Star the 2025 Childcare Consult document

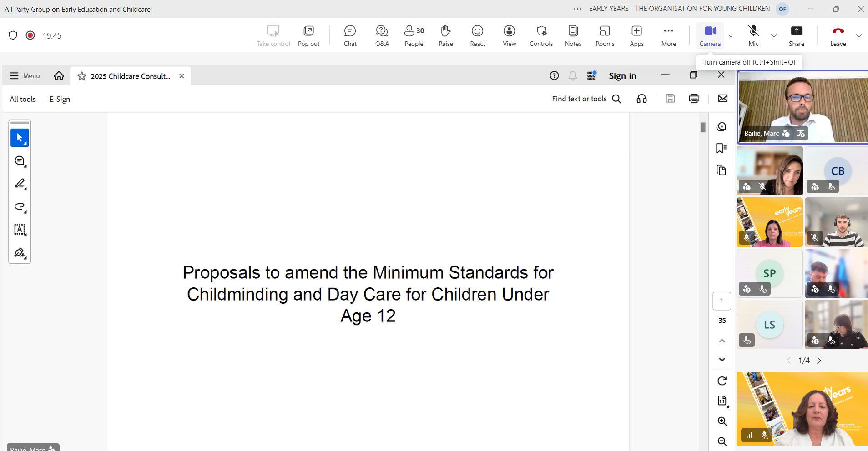[82, 76]
